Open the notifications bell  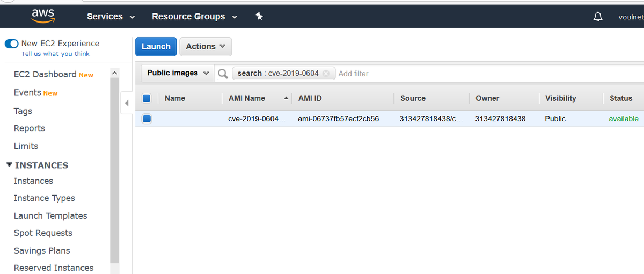pos(597,17)
